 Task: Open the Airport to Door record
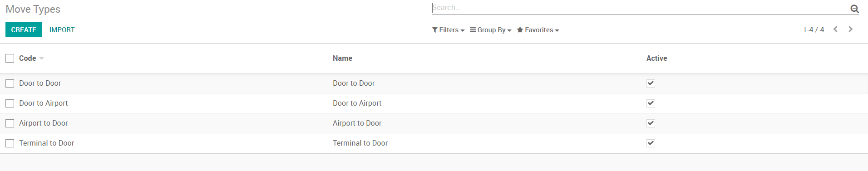(434, 123)
